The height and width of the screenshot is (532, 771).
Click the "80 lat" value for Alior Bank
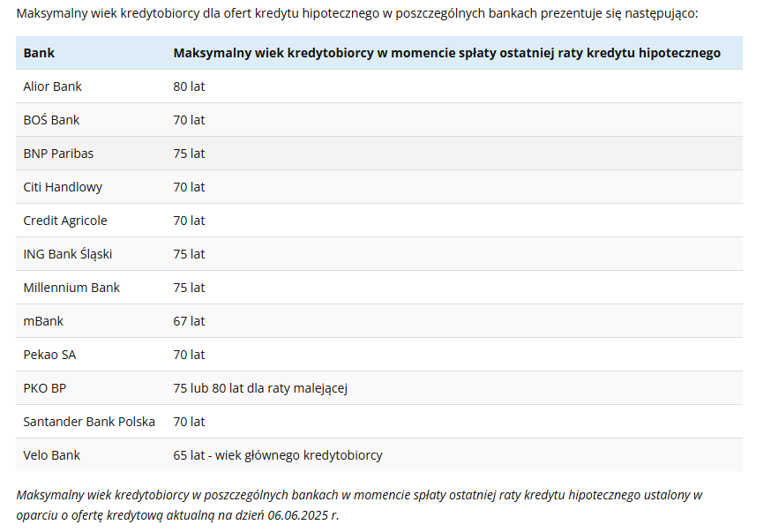point(189,86)
